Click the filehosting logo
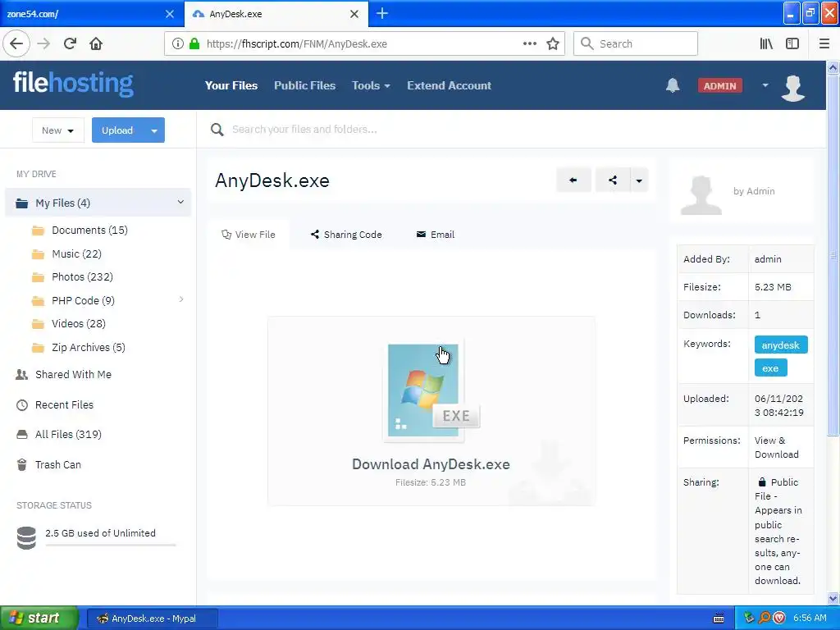The width and height of the screenshot is (840, 630). click(73, 84)
